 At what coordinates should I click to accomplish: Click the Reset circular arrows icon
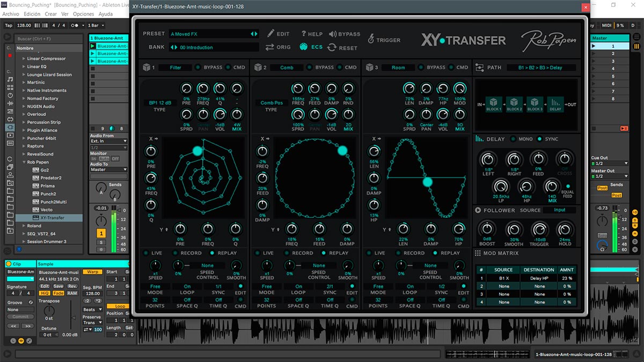(332, 47)
